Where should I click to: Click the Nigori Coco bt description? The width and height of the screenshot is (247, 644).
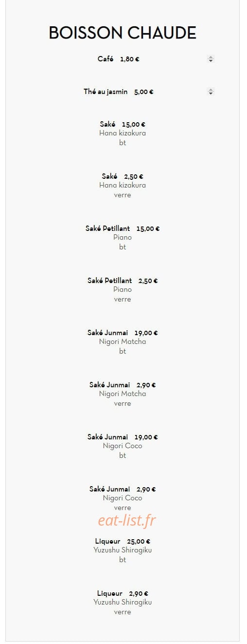pos(123,451)
